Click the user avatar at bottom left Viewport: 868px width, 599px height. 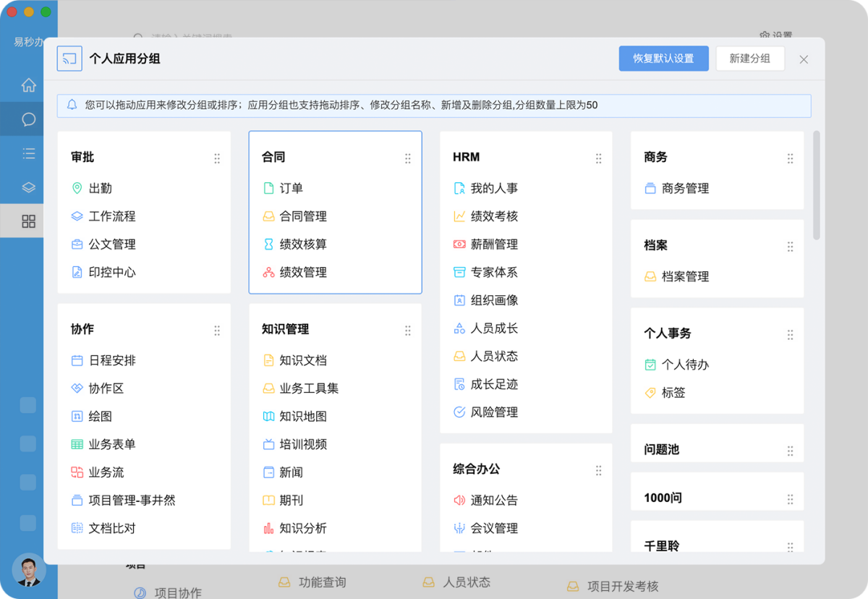[29, 570]
